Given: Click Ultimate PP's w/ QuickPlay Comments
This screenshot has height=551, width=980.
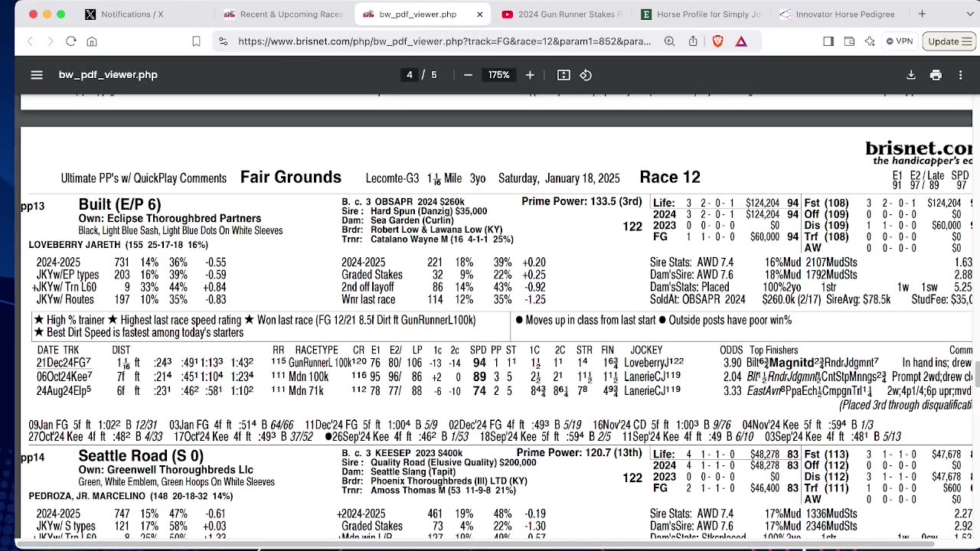Looking at the screenshot, I should (144, 178).
